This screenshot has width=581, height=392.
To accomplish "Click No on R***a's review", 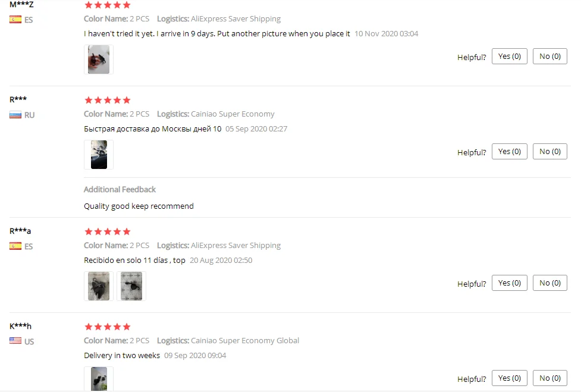I will [550, 283].
